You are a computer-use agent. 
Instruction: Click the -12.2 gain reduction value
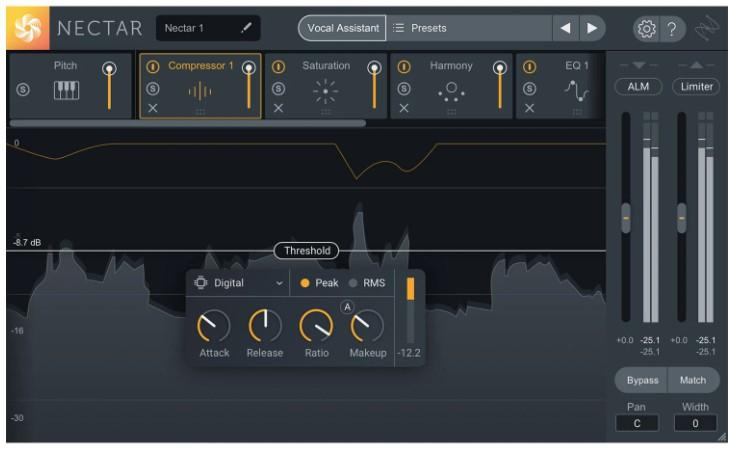(x=409, y=353)
